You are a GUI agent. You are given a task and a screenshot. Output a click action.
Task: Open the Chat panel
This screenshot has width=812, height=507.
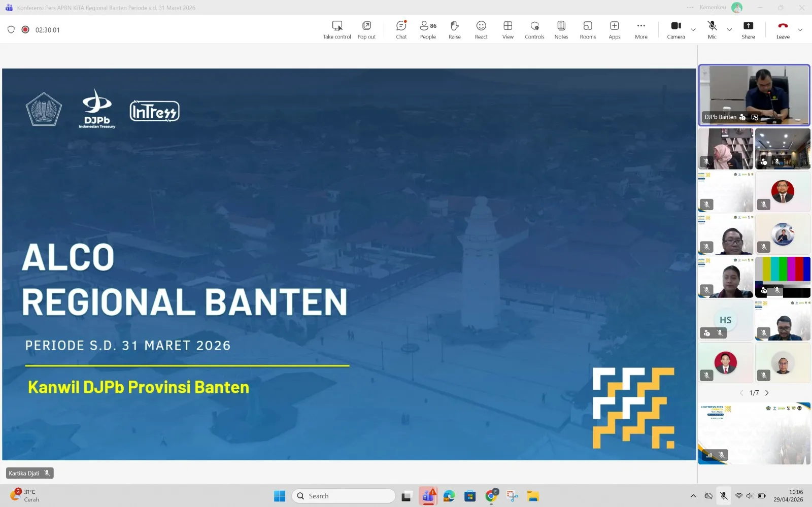(401, 29)
